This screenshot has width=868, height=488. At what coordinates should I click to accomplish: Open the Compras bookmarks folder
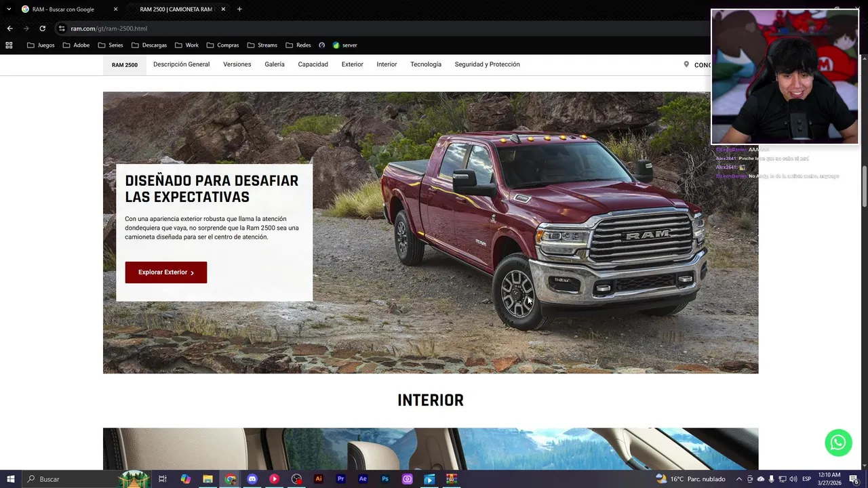tap(223, 45)
